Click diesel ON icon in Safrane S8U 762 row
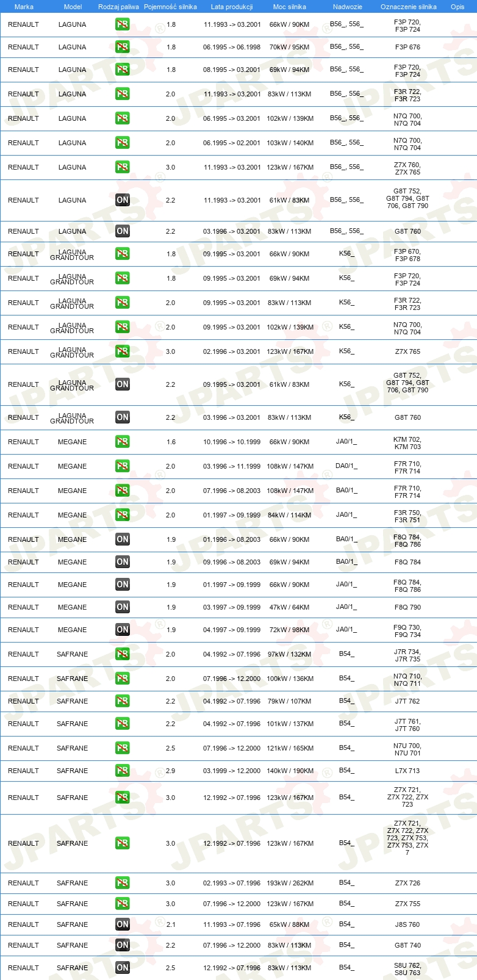 [123, 968]
